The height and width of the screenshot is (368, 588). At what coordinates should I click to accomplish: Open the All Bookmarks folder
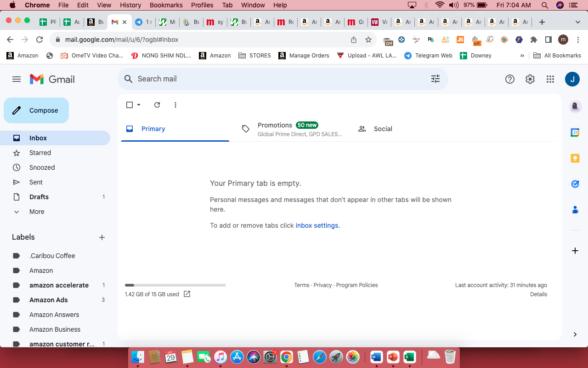557,56
